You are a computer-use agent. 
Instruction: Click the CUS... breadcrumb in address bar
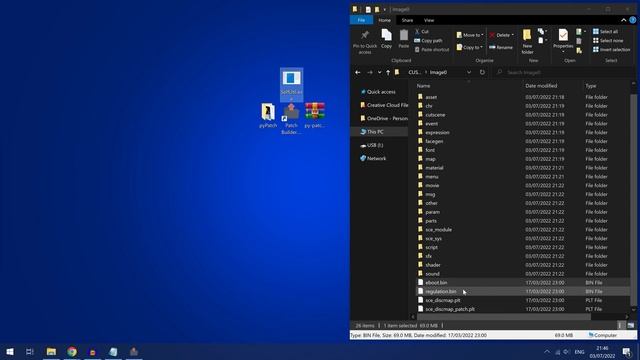414,72
